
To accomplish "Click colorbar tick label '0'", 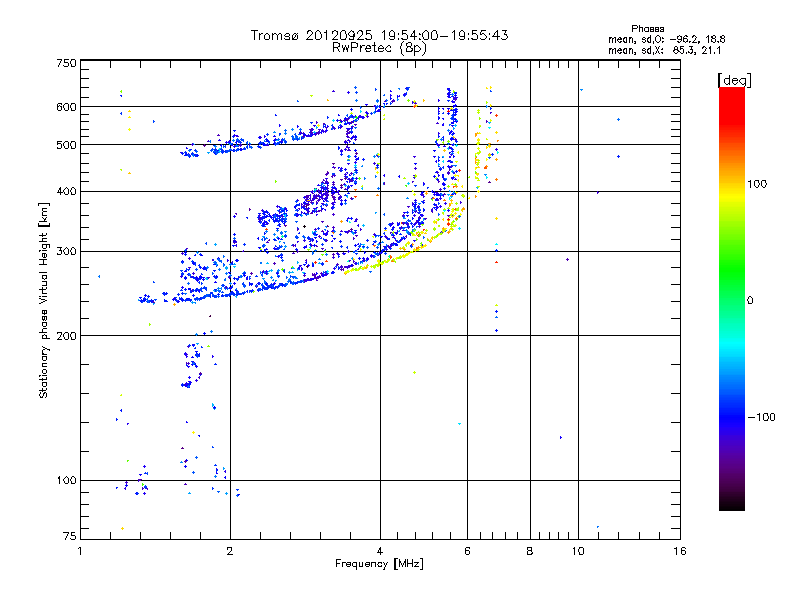I will 750,300.
